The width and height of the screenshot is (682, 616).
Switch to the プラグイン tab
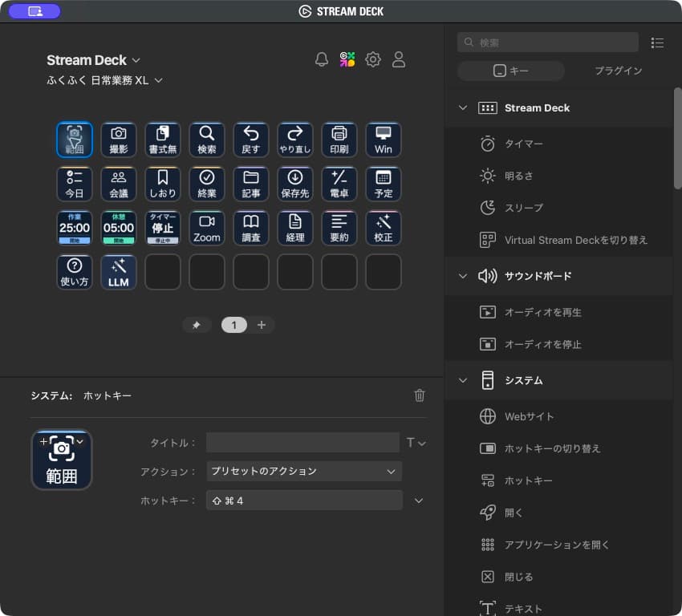pos(618,71)
